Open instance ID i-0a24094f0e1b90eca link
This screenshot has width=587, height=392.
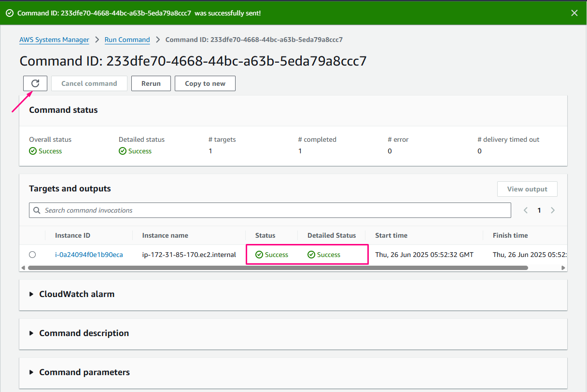tap(89, 255)
